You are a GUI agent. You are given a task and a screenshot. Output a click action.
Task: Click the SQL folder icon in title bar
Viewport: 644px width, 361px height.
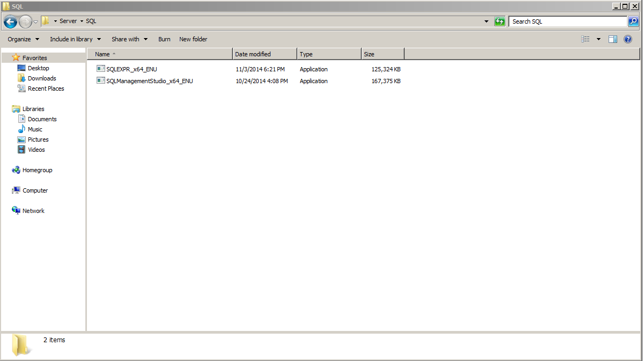click(x=6, y=6)
